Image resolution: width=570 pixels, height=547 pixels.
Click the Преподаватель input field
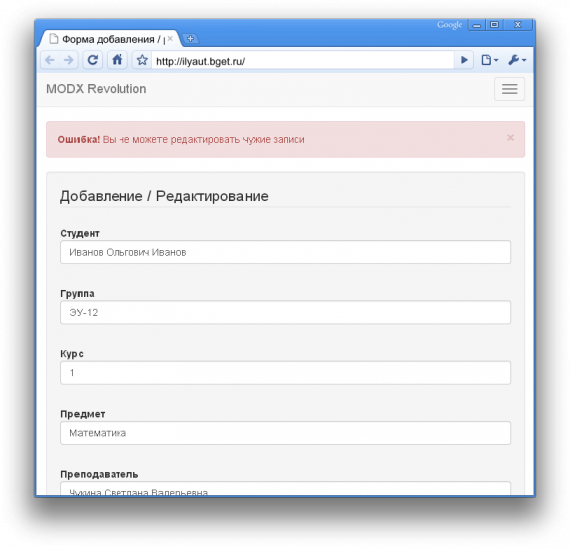(x=285, y=488)
